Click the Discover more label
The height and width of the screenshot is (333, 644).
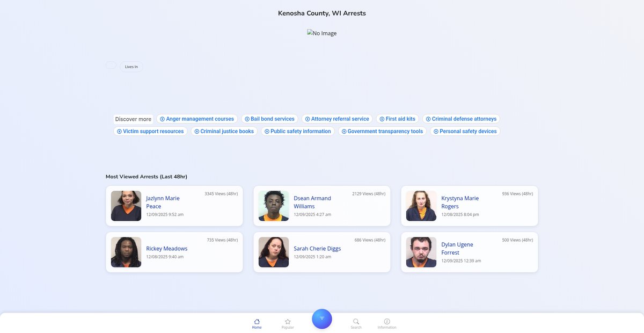coord(133,119)
